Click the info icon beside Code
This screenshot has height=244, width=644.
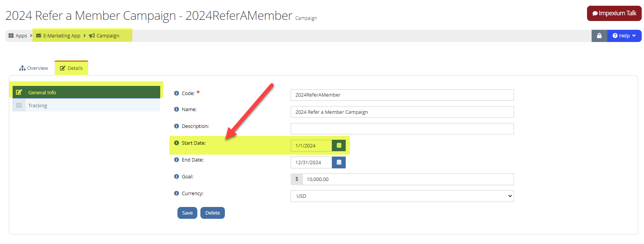176,93
